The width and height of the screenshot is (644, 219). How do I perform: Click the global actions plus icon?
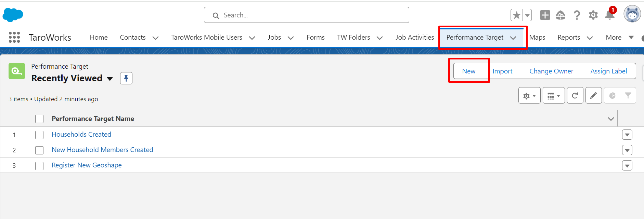545,15
